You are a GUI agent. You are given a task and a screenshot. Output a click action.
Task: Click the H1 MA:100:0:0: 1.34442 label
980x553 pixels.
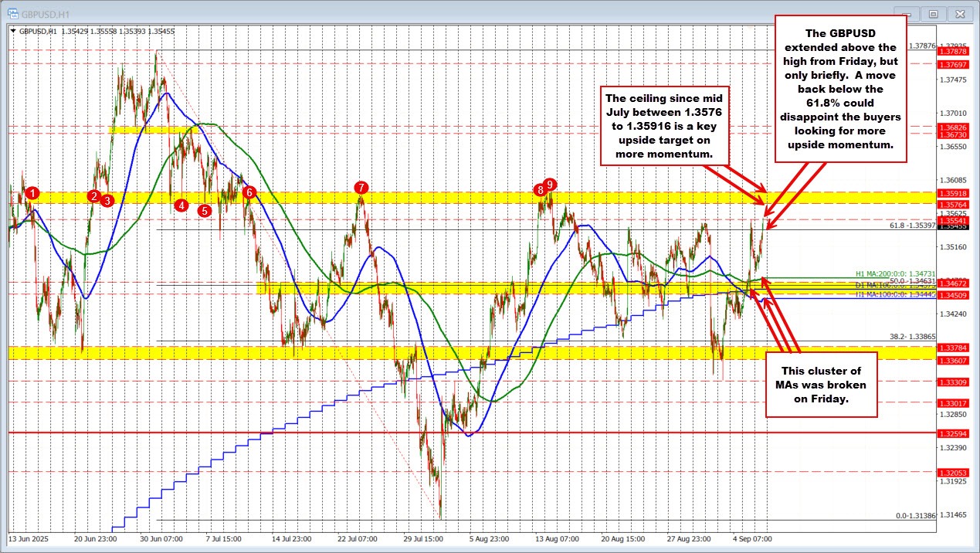(895, 295)
